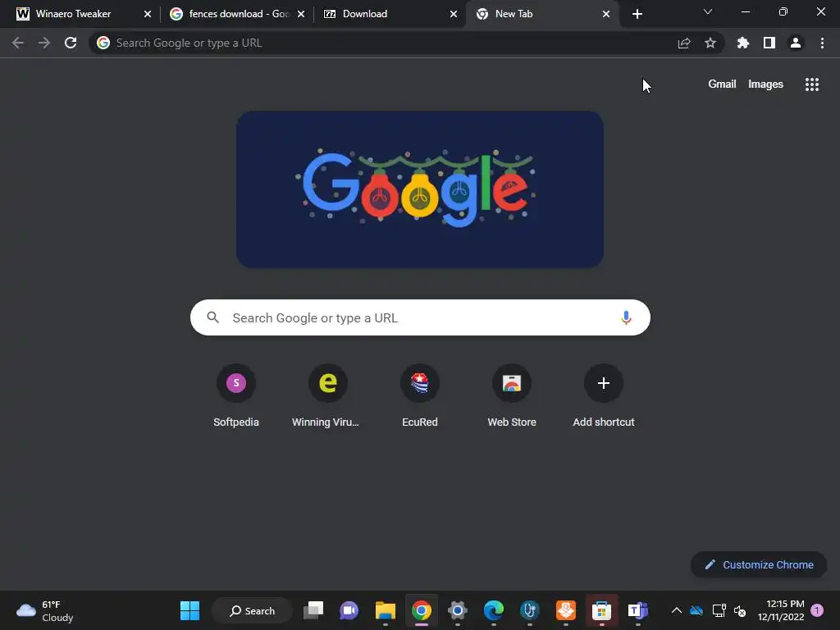The height and width of the screenshot is (630, 840).
Task: Launch Chat from the taskbar
Action: pos(349,610)
